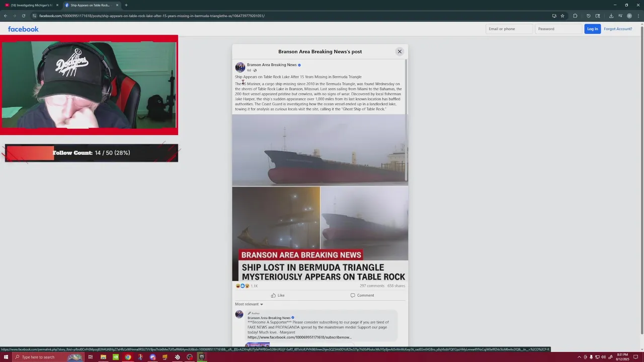
Task: Open the Extensions puzzle icon
Action: (x=575, y=16)
